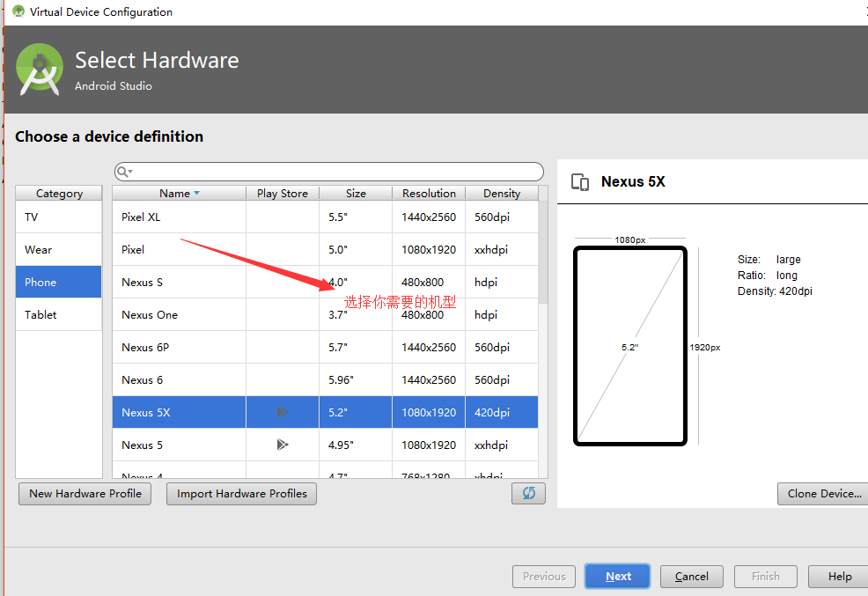The width and height of the screenshot is (868, 596).
Task: Click the Play Store icon in Nexus 5X row
Action: tap(283, 412)
